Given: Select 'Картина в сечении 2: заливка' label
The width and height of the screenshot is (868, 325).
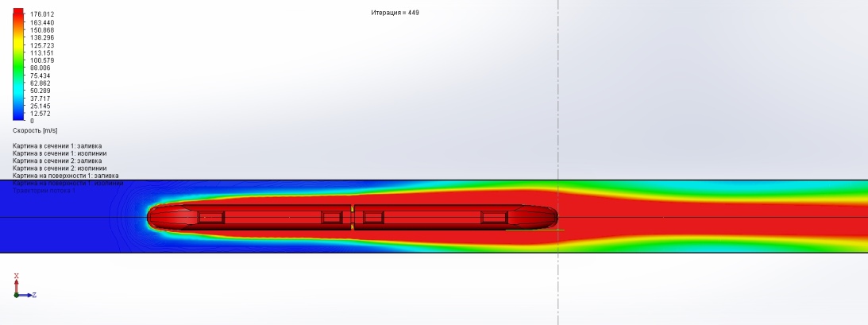Looking at the screenshot, I should click(57, 161).
